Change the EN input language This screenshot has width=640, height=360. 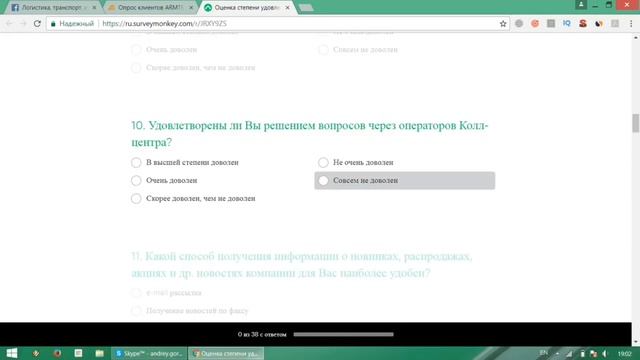click(543, 353)
